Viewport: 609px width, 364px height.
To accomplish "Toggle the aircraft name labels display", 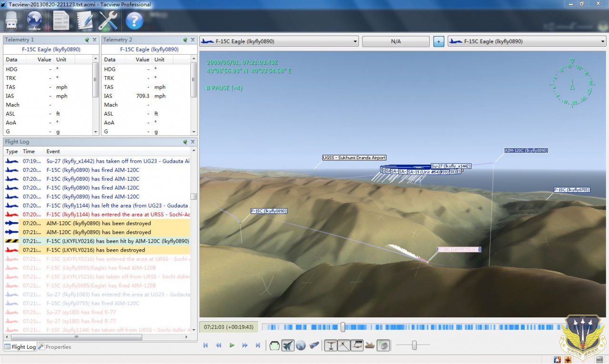I will 357,346.
